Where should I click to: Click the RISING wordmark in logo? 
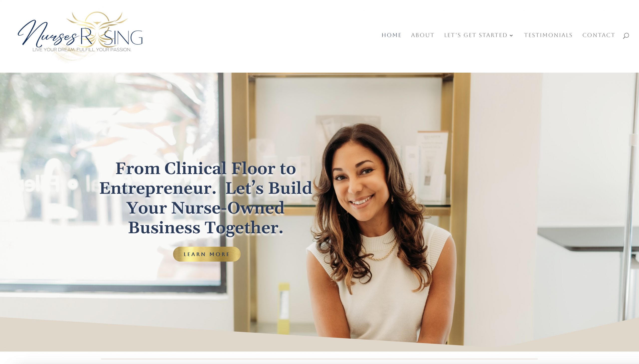(x=111, y=37)
